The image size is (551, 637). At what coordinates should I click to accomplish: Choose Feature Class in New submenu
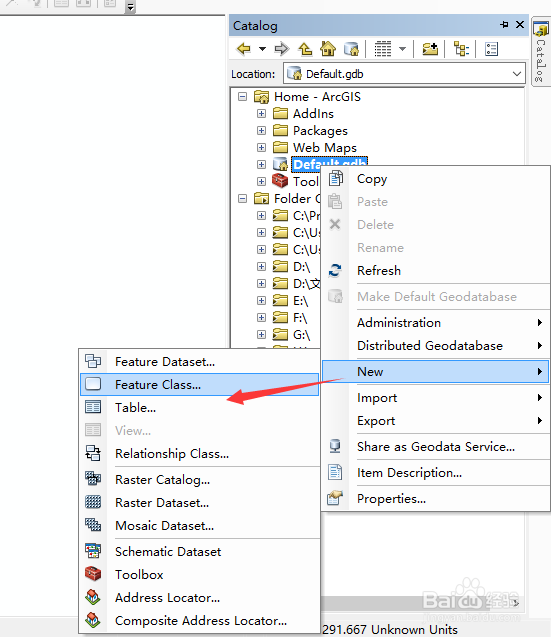(x=200, y=385)
